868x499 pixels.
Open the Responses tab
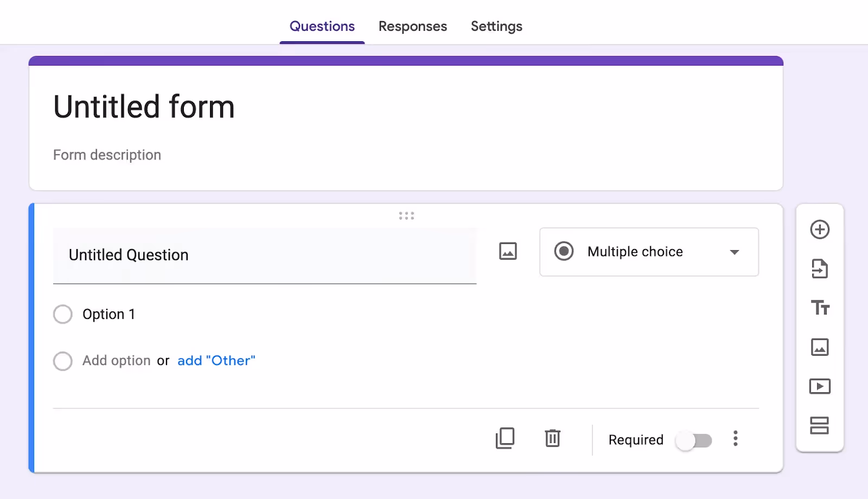point(413,26)
